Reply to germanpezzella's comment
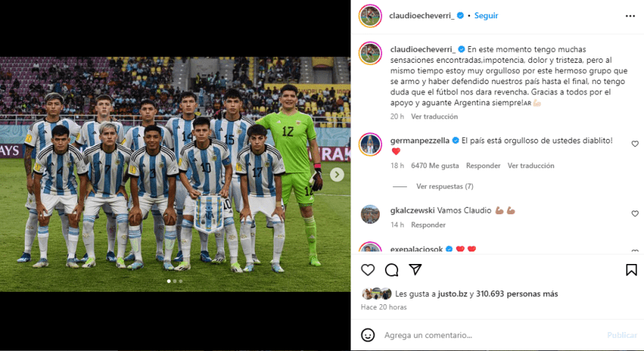This screenshot has width=644, height=351. click(x=483, y=166)
